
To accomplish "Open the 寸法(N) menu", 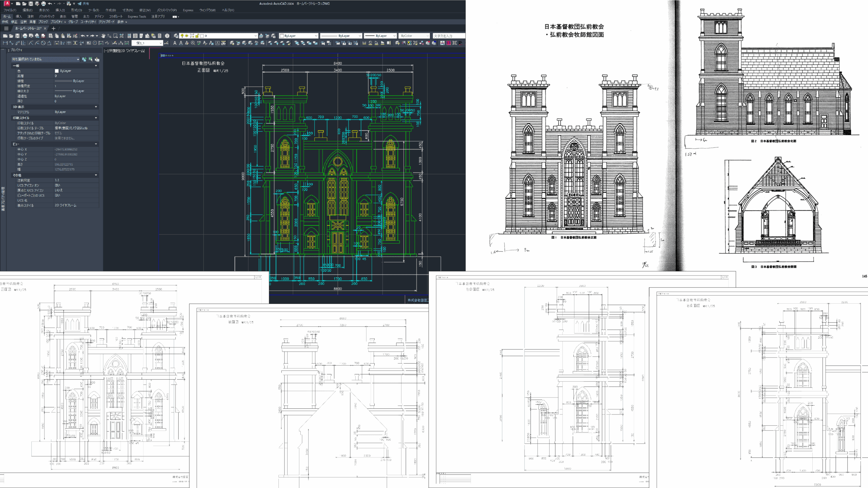I will coord(127,10).
